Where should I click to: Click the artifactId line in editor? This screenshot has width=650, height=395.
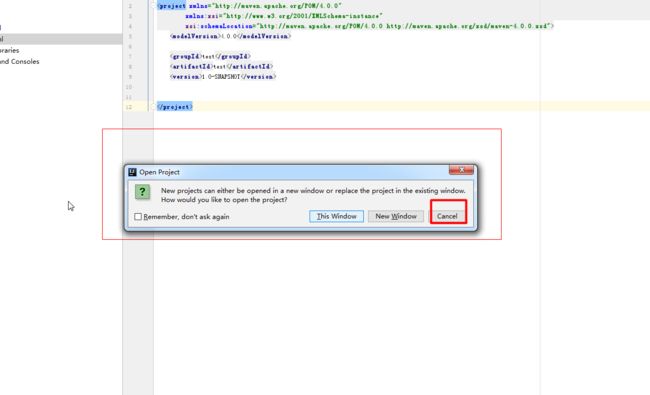(221, 66)
